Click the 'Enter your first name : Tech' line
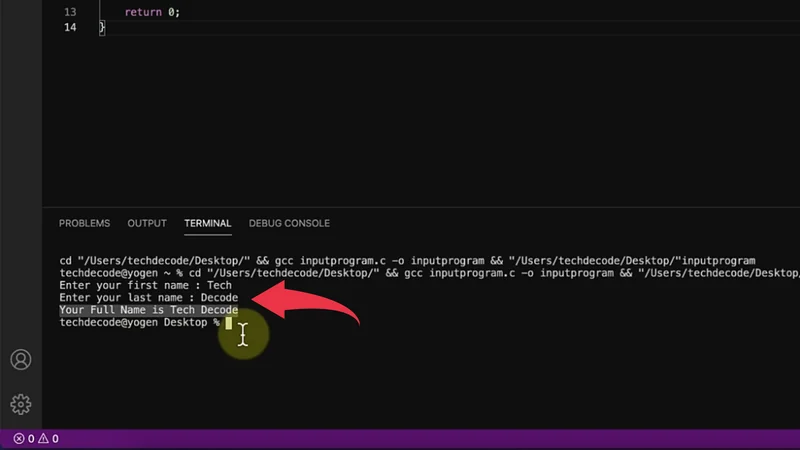Viewport: 800px width, 450px height. pos(145,285)
